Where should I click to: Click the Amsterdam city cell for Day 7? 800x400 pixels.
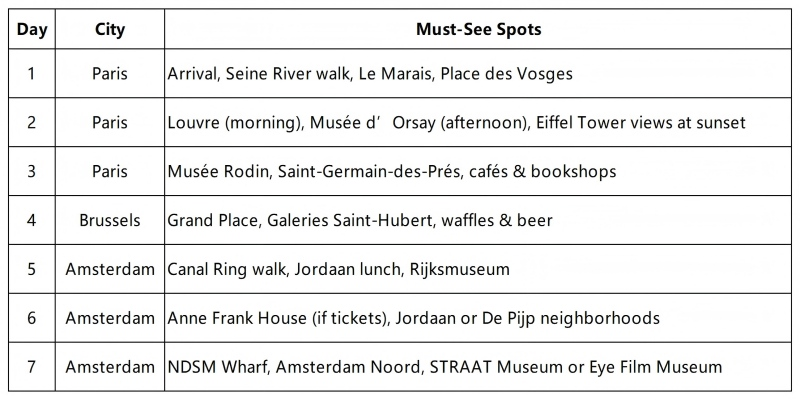coord(110,367)
